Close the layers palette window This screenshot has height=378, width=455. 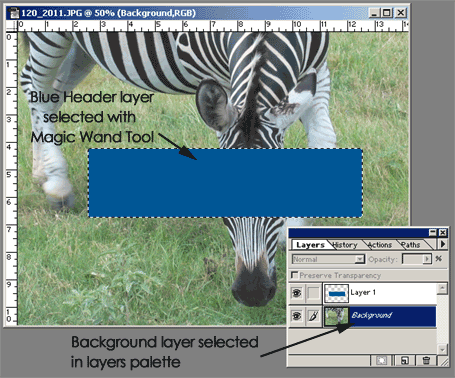443,232
